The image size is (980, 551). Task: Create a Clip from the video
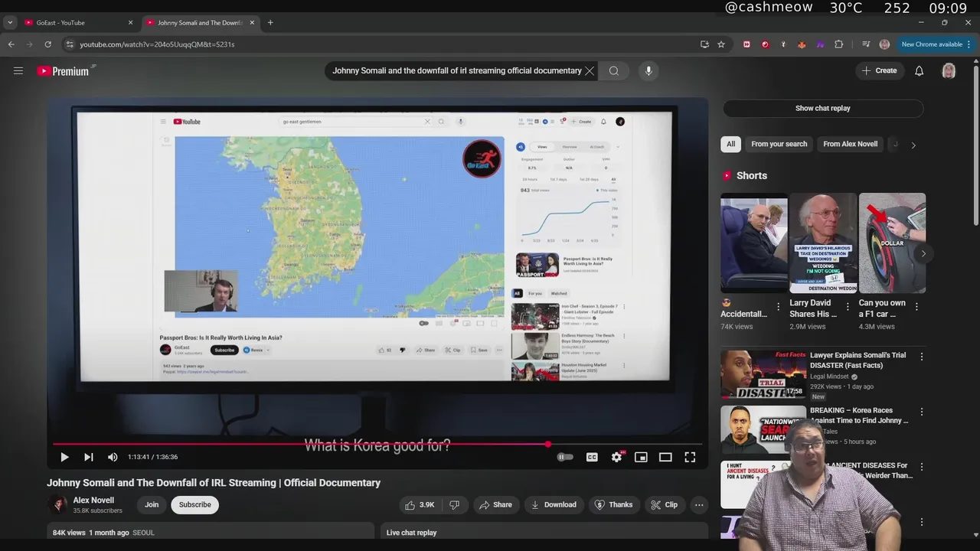[x=664, y=505]
